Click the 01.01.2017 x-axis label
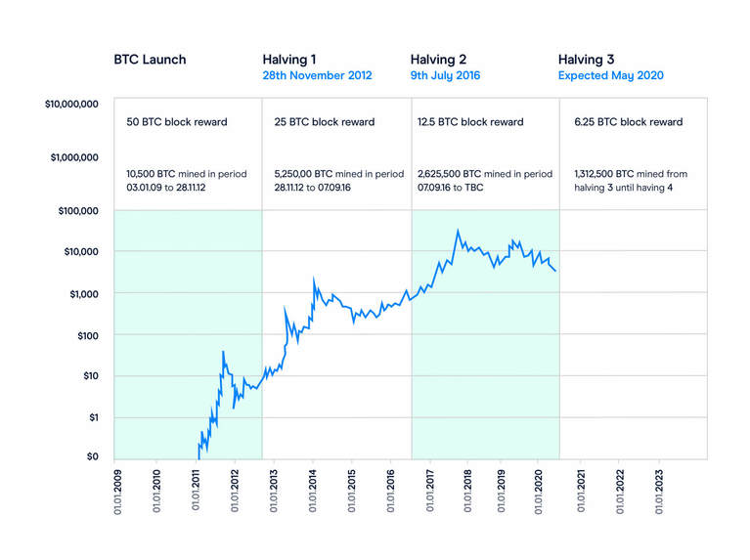Image resolution: width=750 pixels, height=560 pixels. [x=430, y=492]
